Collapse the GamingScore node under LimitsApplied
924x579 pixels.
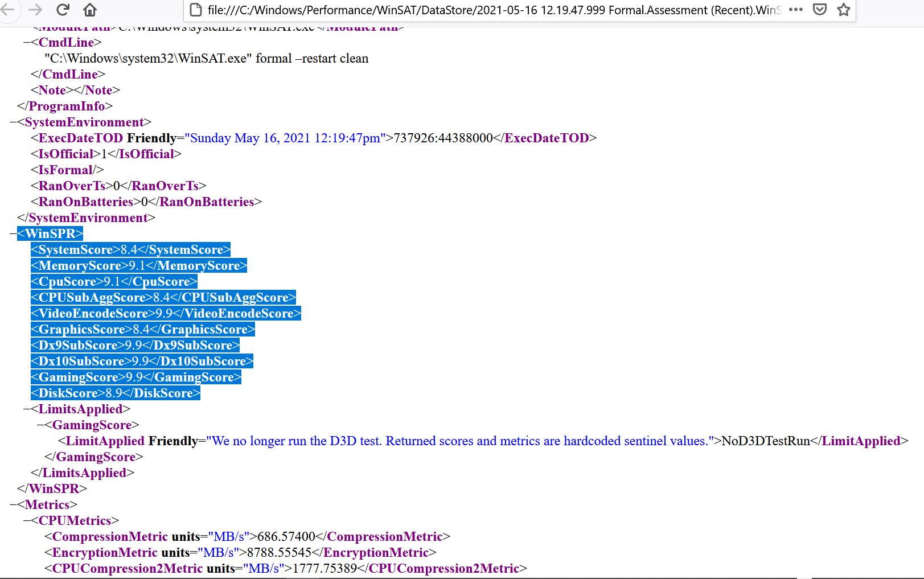coord(40,425)
